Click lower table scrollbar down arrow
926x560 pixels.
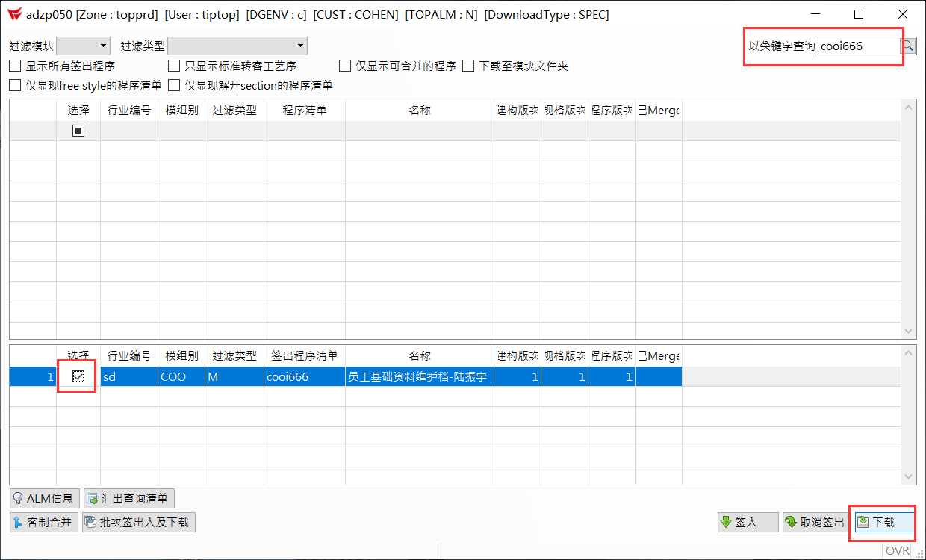pos(908,476)
